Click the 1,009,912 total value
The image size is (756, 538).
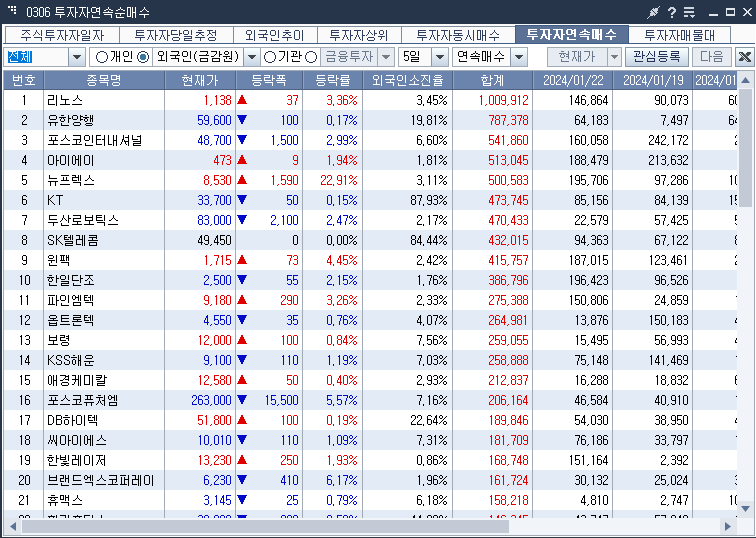pyautogui.click(x=504, y=100)
